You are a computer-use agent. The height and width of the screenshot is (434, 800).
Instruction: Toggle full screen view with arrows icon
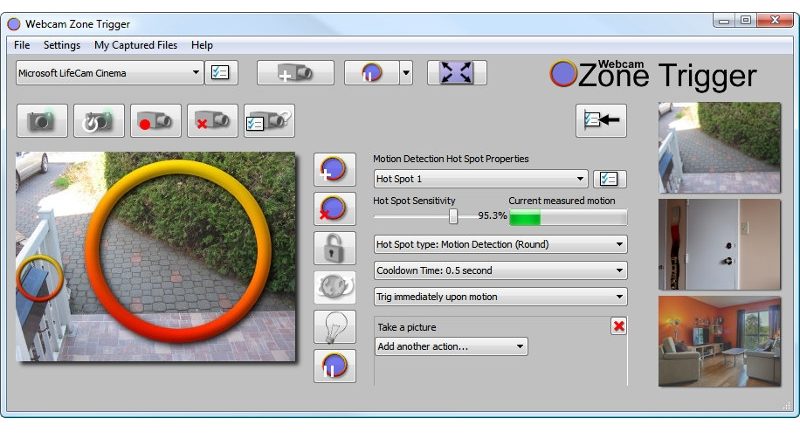click(x=457, y=72)
